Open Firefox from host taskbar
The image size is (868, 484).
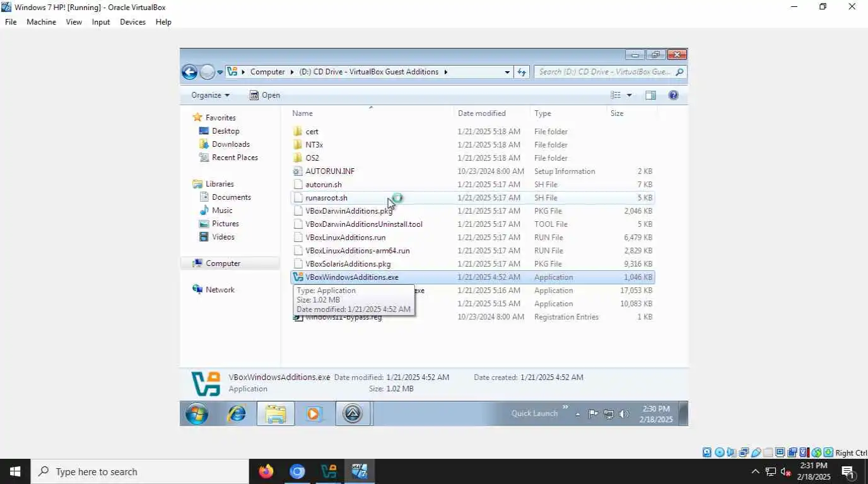tap(266, 471)
